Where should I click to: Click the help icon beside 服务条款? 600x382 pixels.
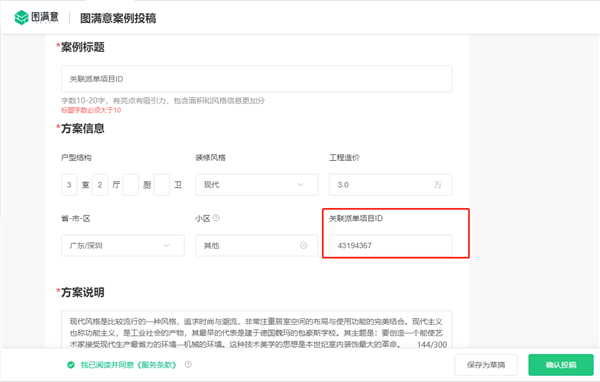pyautogui.click(x=188, y=364)
